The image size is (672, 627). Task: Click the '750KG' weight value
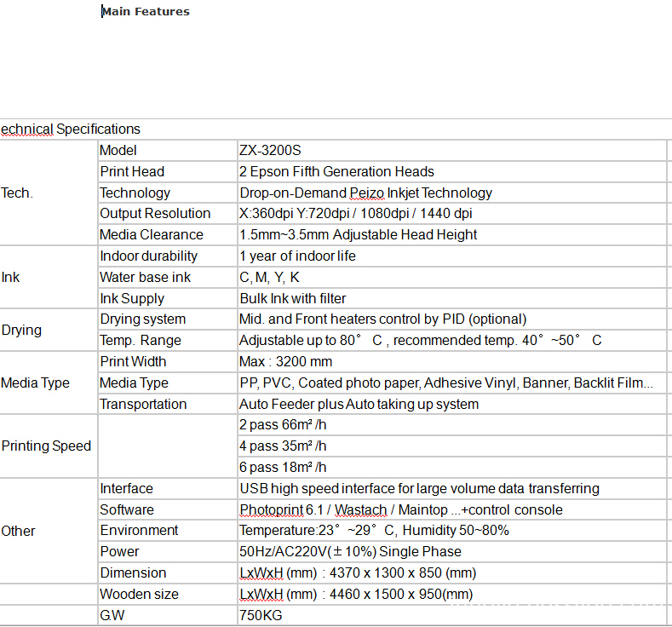click(x=261, y=615)
